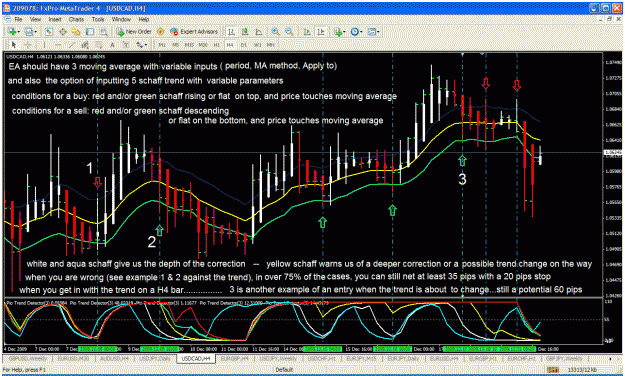Open the Periods clock icon

click(x=354, y=31)
